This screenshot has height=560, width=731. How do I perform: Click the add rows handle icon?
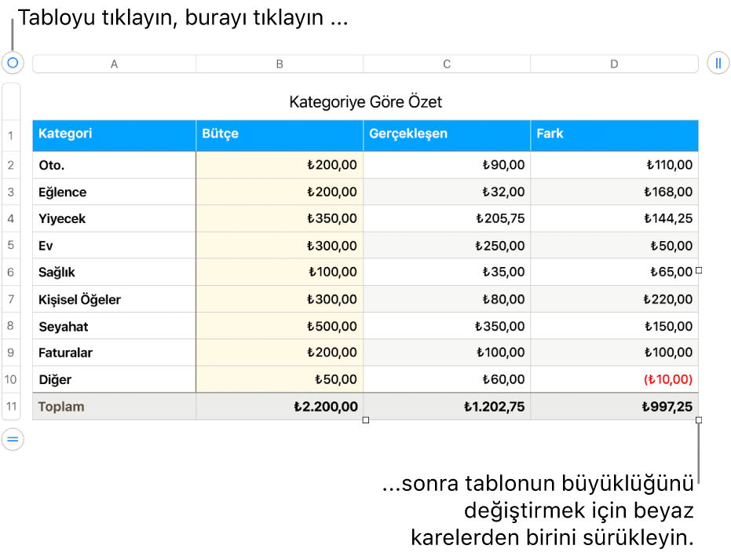tap(13, 439)
